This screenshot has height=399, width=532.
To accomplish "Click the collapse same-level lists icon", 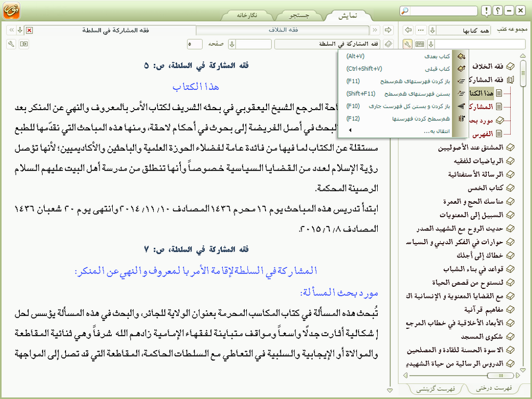I will pos(461,94).
